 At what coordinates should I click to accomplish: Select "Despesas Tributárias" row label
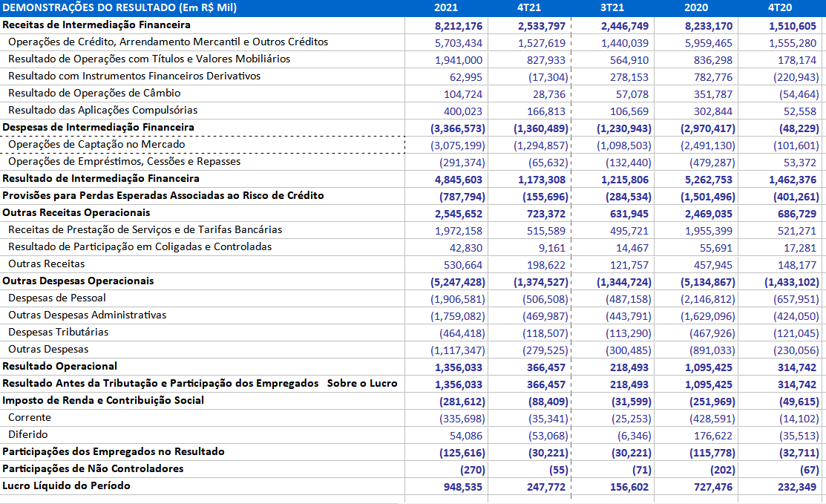click(x=58, y=332)
